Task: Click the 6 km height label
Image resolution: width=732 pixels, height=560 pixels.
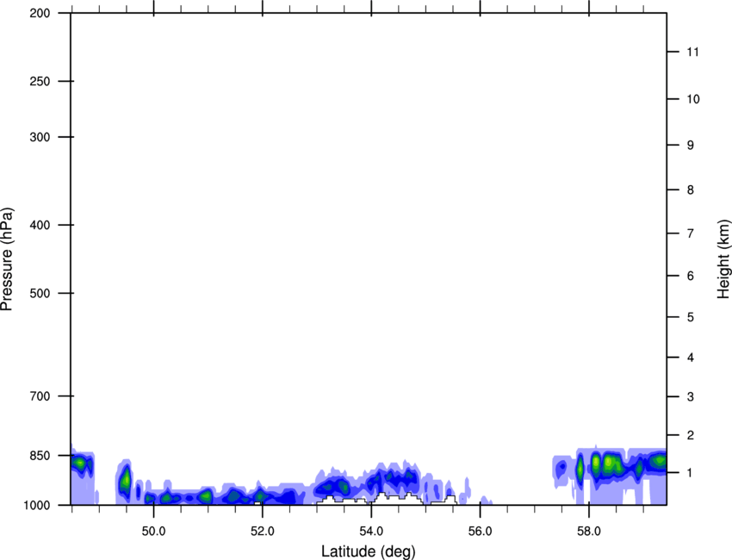Action: [691, 276]
